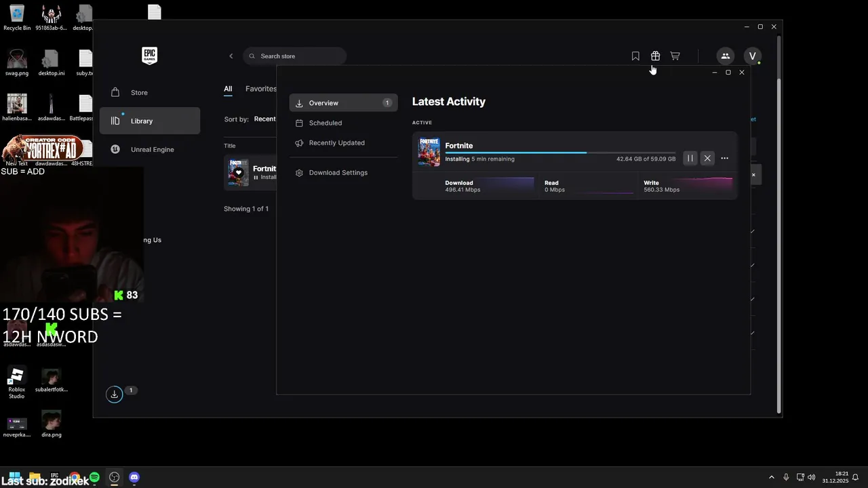Open the volume tray icon
This screenshot has width=868, height=488.
812,477
